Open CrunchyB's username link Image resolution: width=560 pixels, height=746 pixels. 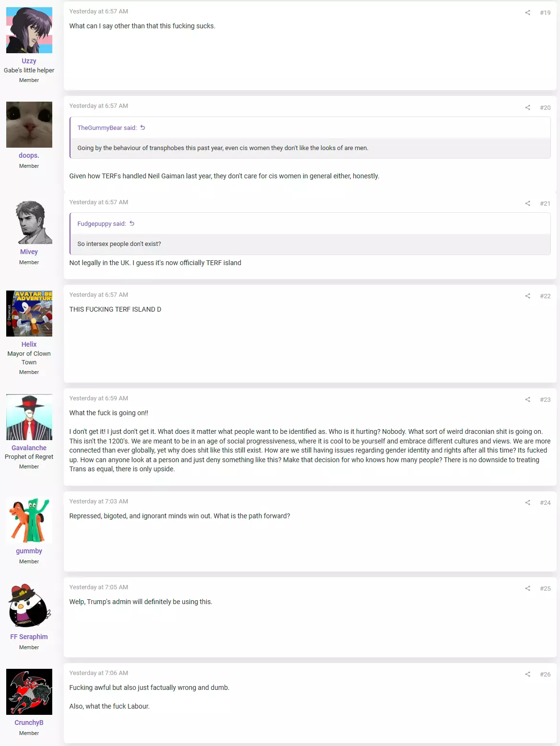[x=29, y=723]
